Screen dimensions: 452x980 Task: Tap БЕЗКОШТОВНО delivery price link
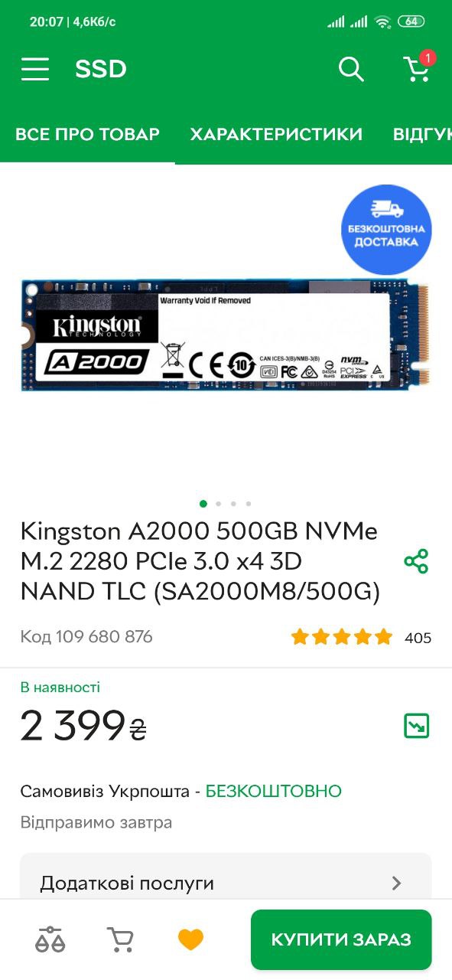click(274, 791)
